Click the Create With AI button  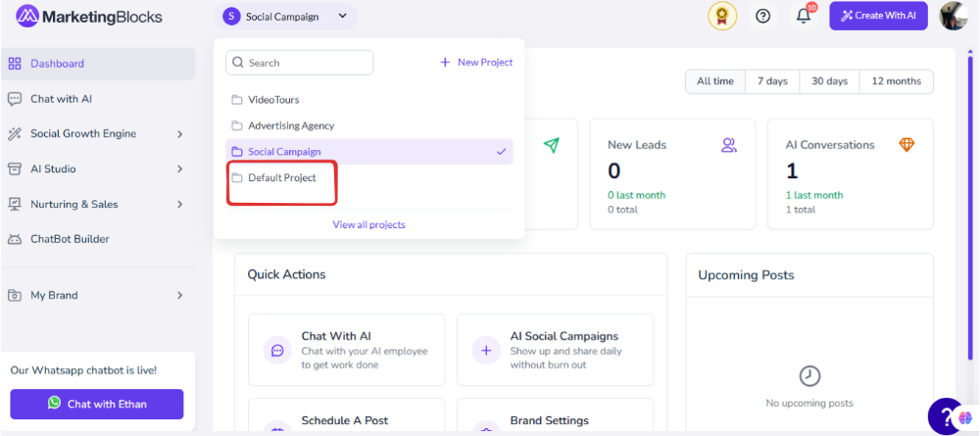point(878,16)
